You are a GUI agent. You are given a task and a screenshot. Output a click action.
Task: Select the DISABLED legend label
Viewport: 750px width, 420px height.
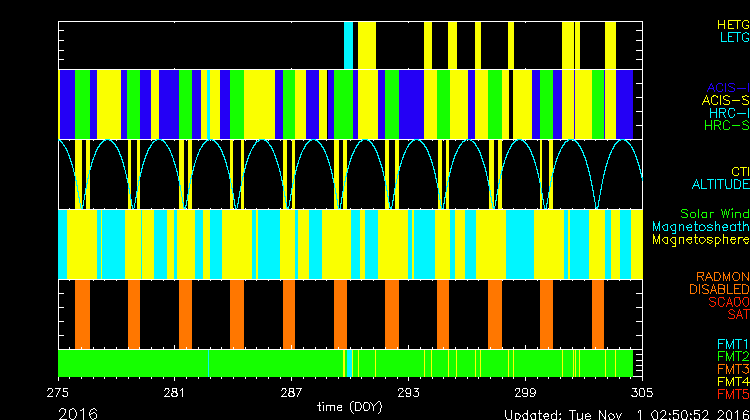click(x=720, y=290)
